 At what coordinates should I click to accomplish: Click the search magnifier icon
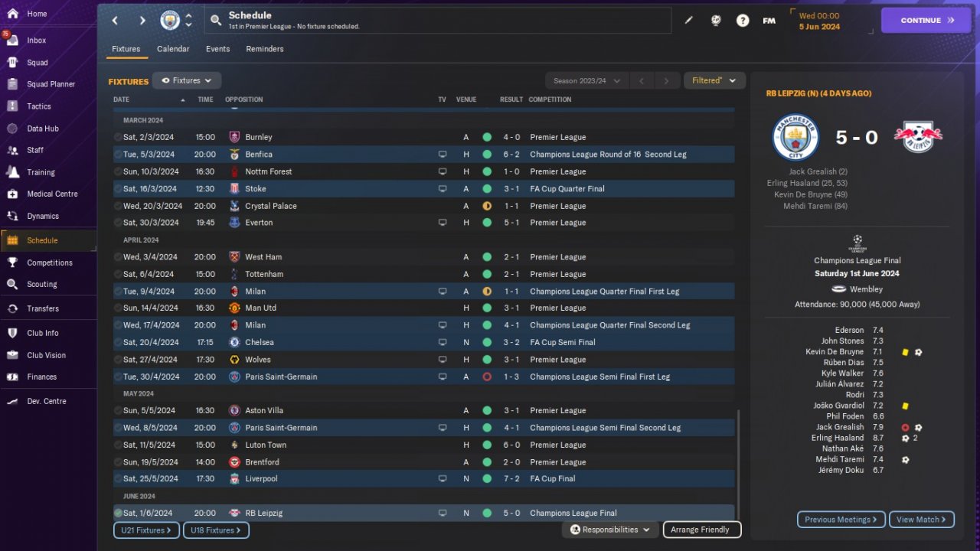tap(216, 21)
